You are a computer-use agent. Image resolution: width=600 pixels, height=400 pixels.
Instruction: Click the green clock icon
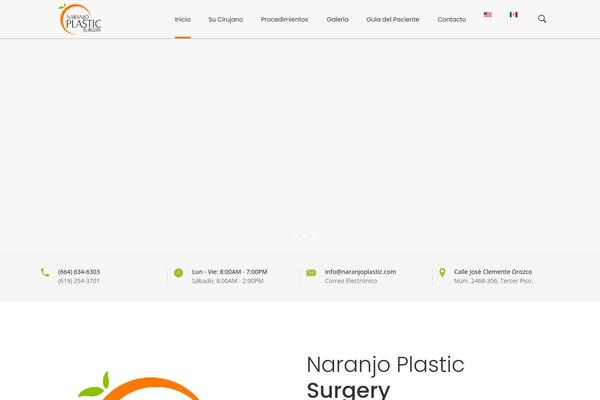(x=178, y=273)
